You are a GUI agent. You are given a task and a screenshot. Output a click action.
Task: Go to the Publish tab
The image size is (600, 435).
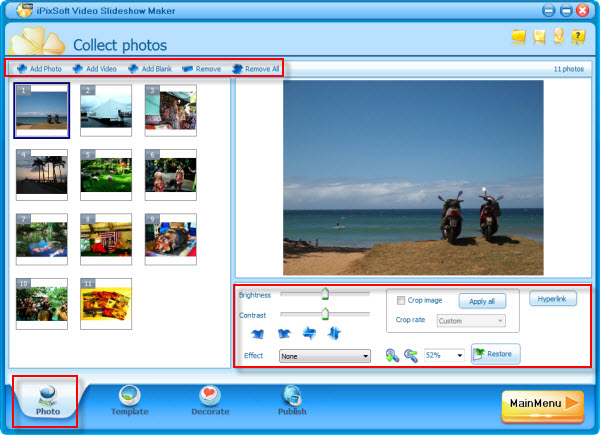point(292,399)
